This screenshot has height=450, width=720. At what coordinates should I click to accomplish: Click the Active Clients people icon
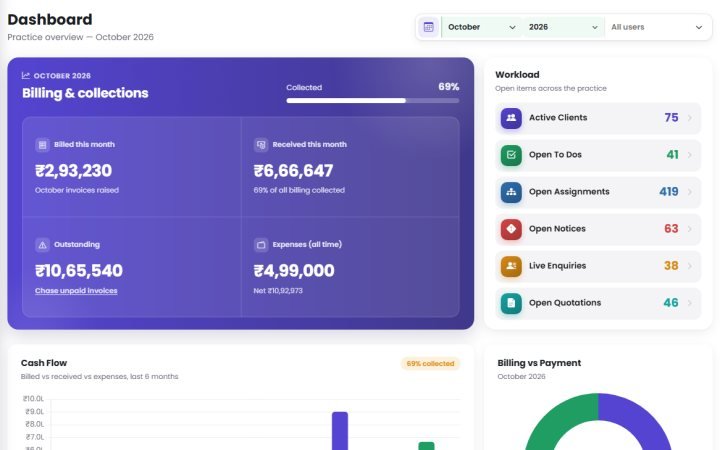[511, 118]
